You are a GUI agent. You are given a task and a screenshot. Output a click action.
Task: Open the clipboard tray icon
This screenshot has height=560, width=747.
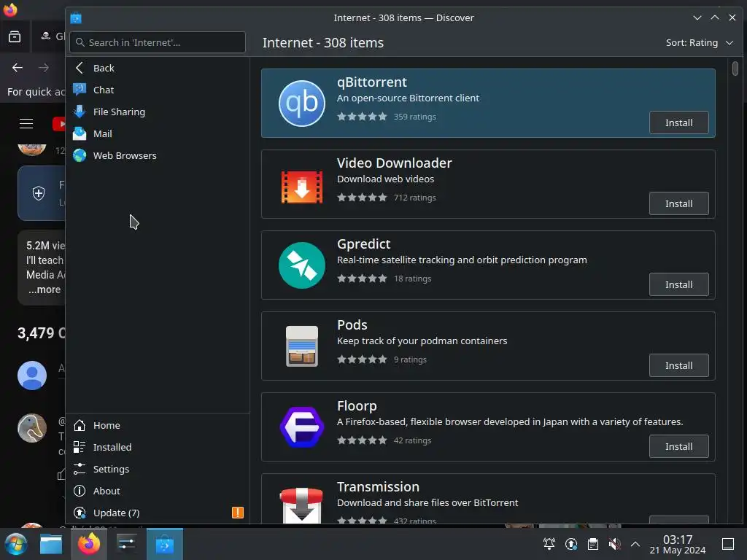tap(593, 543)
